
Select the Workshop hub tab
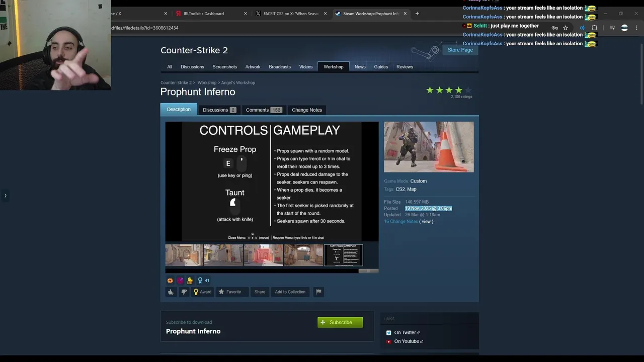[334, 67]
